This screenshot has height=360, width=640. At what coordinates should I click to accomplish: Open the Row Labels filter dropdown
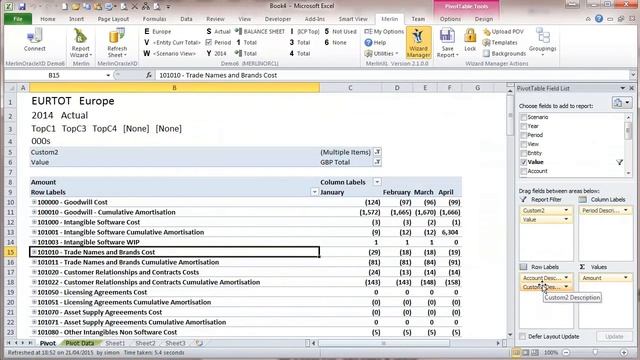(x=314, y=192)
